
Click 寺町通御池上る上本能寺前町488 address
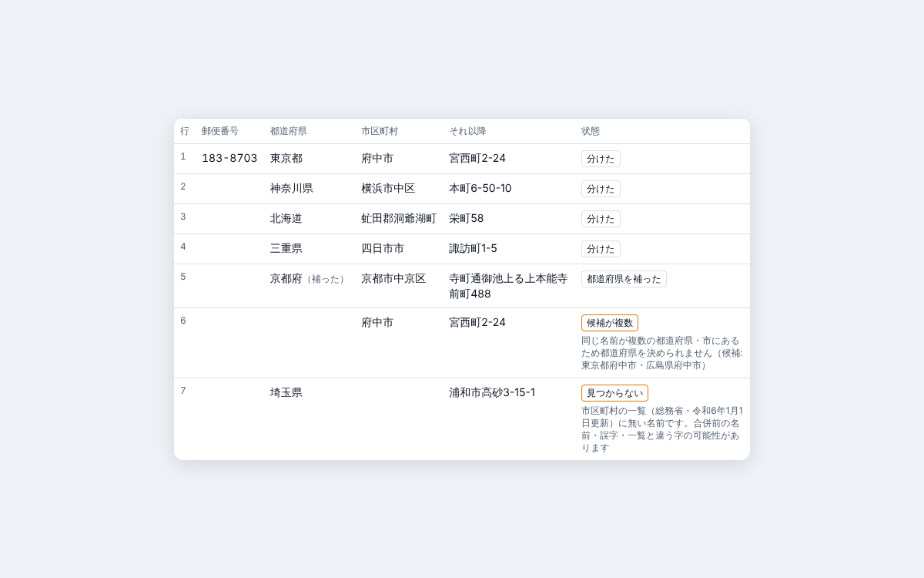pyautogui.click(x=508, y=286)
